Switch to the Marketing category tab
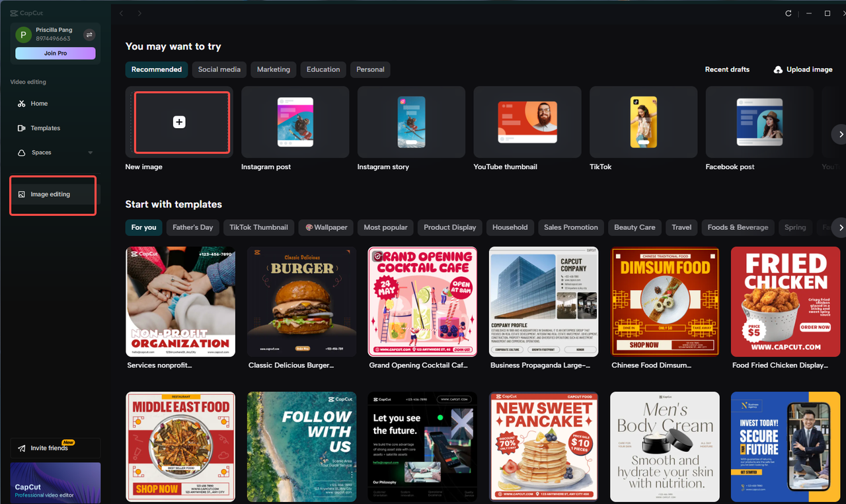The image size is (846, 504). (x=273, y=69)
